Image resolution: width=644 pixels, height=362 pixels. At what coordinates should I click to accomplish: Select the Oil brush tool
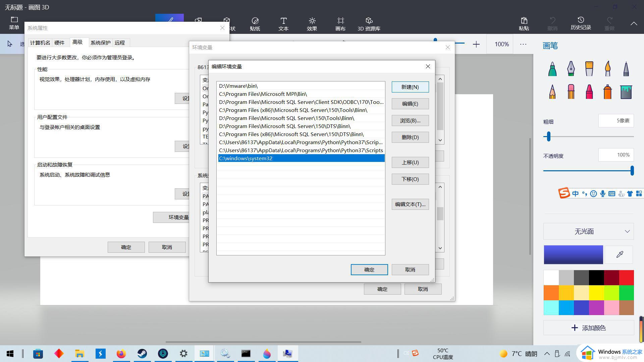(589, 69)
